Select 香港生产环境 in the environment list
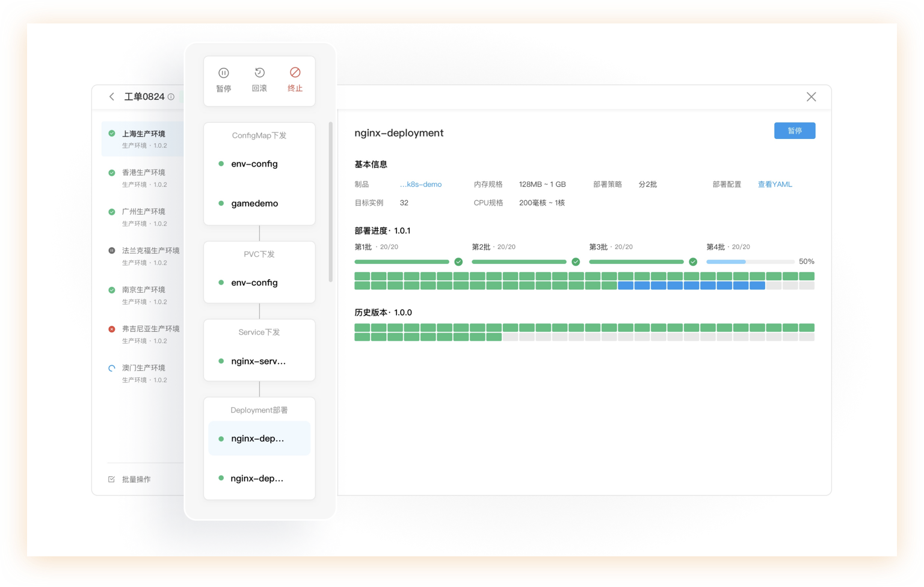This screenshot has width=924, height=587. coord(143,178)
